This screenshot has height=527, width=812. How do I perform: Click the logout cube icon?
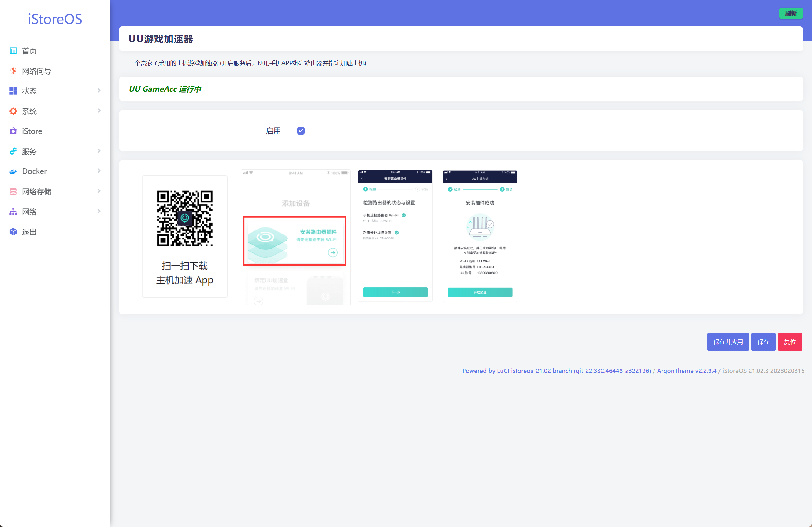point(13,232)
